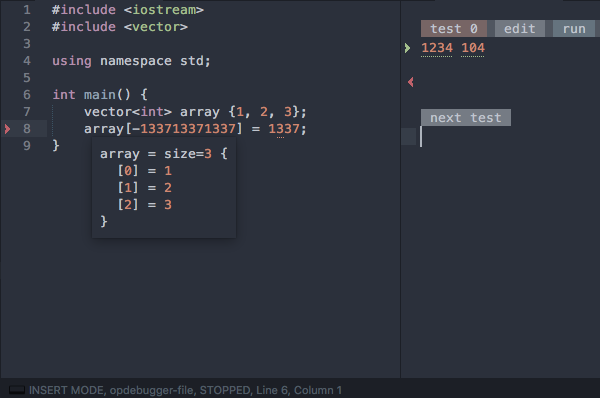600x398 pixels.
Task: Click 'INSERT MODE' in the status bar
Action: pos(66,390)
